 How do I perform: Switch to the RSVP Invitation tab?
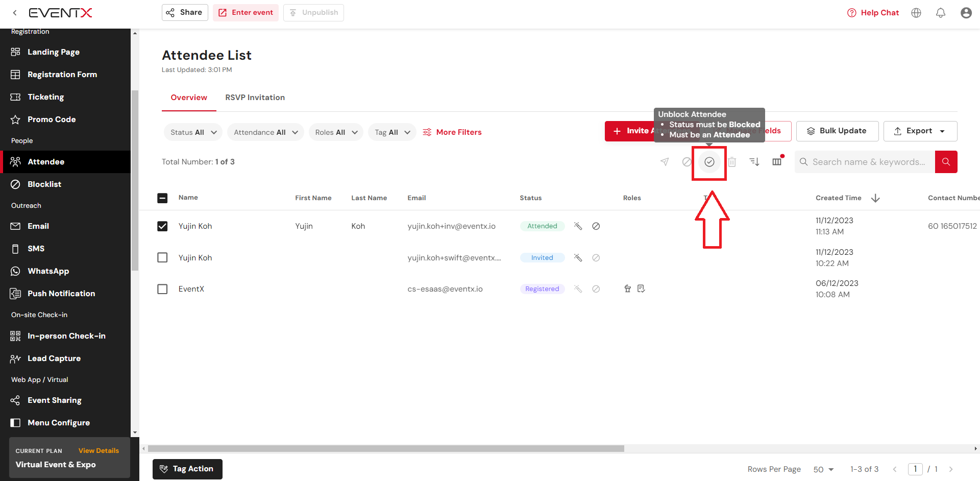tap(255, 98)
